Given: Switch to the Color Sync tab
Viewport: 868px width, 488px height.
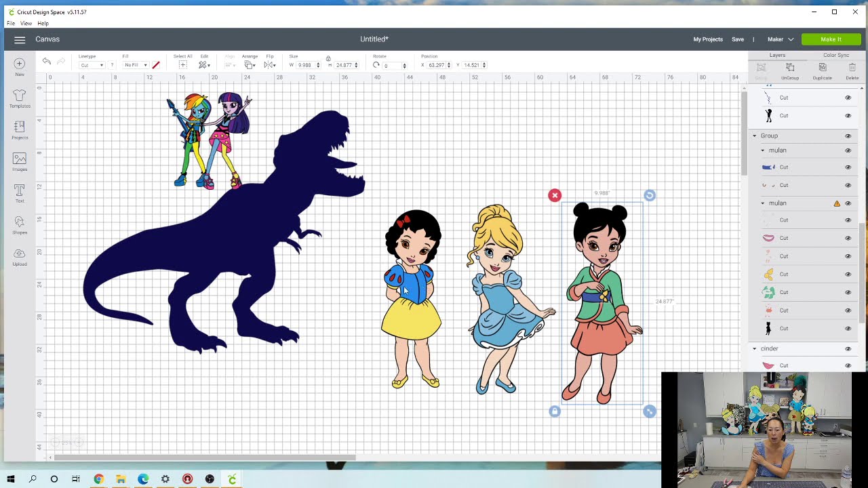Looking at the screenshot, I should pyautogui.click(x=836, y=55).
